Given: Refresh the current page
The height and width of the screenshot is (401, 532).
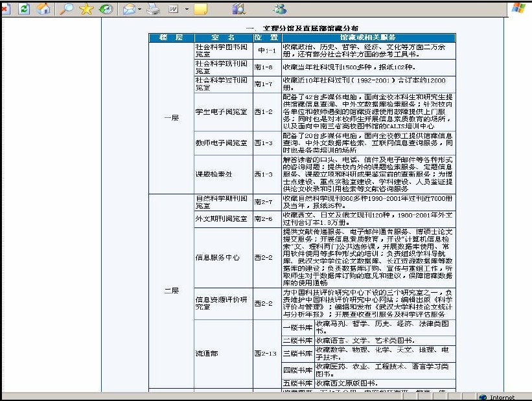Looking at the screenshot, I should (x=25, y=9).
